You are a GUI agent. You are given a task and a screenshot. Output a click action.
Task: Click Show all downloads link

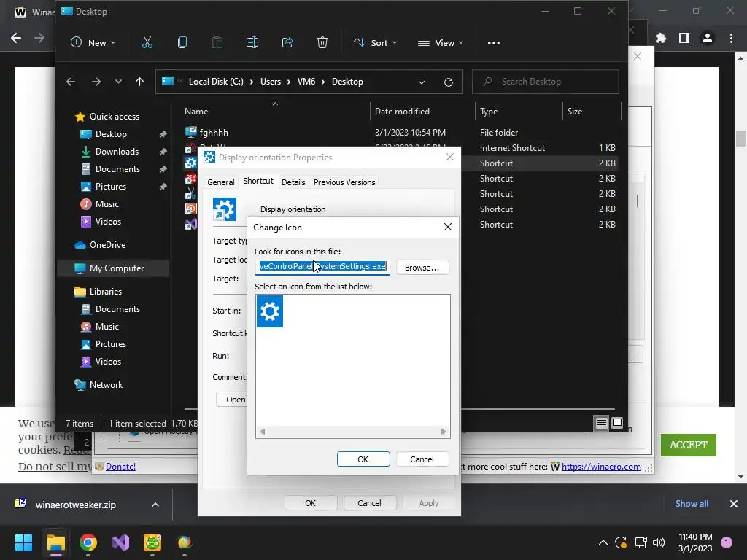(x=692, y=504)
